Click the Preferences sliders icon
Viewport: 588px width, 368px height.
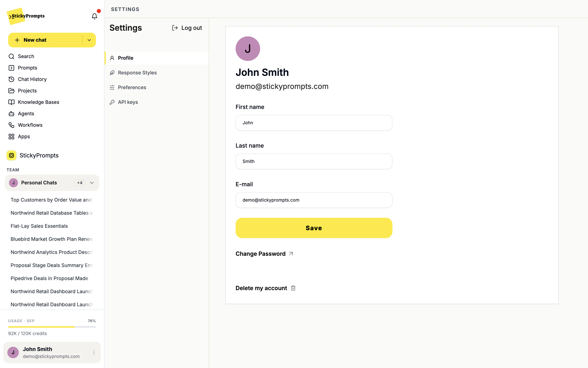pyautogui.click(x=112, y=87)
